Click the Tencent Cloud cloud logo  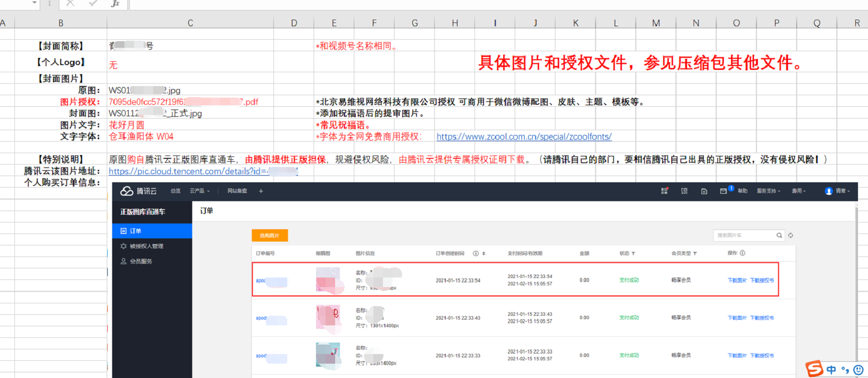click(x=126, y=191)
